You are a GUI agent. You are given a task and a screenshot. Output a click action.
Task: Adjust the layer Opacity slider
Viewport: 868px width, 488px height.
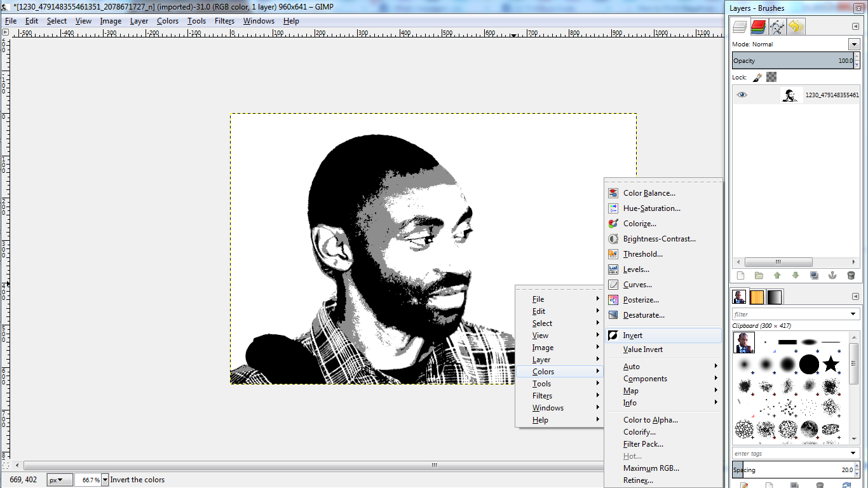[x=794, y=61]
